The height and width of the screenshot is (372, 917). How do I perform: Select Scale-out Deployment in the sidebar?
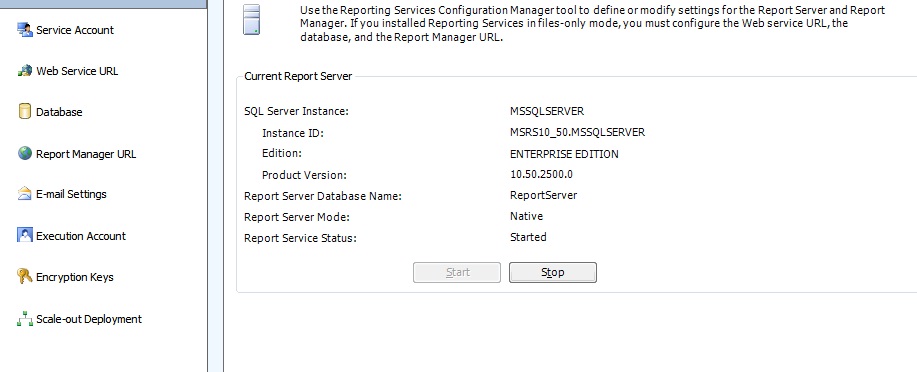click(x=89, y=319)
